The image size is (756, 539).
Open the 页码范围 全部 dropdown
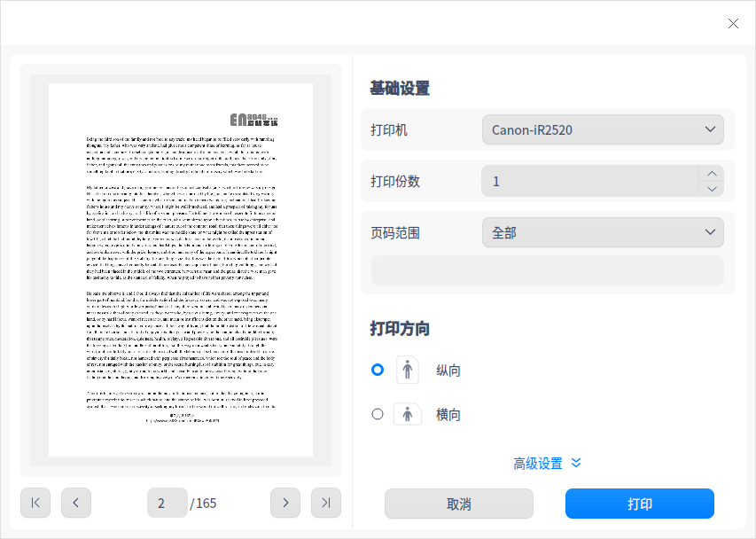[603, 232]
